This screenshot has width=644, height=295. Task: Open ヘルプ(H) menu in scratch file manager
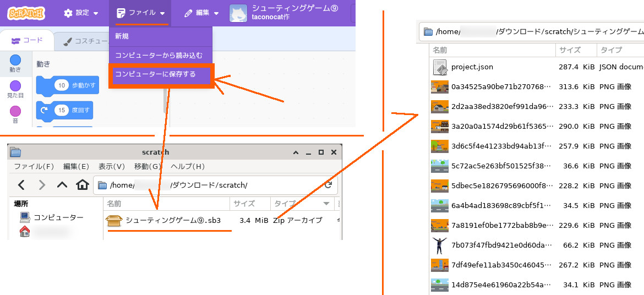187,166
